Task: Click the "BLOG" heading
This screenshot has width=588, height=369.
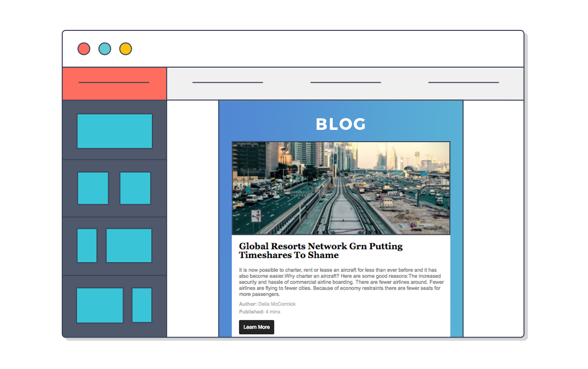Action: (341, 124)
